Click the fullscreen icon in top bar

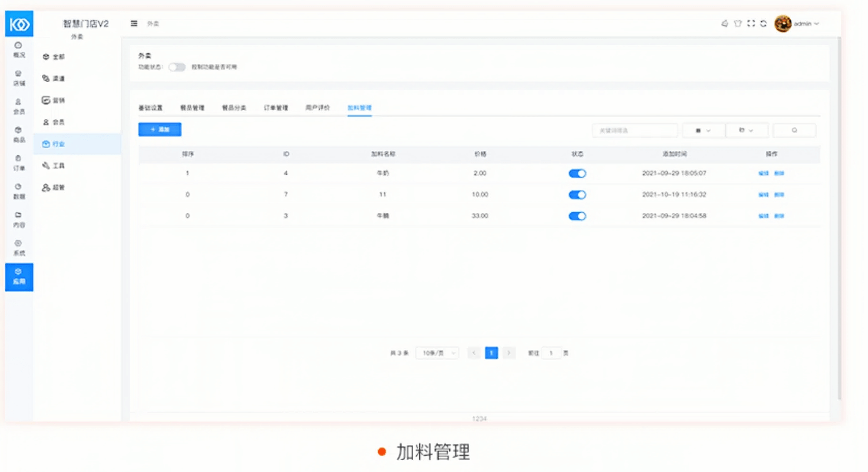click(x=751, y=24)
